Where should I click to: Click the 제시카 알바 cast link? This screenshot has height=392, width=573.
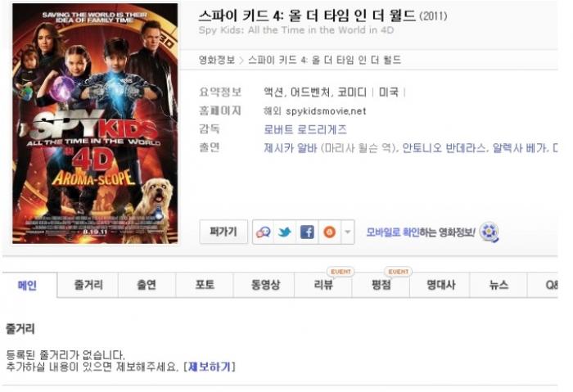coord(290,148)
